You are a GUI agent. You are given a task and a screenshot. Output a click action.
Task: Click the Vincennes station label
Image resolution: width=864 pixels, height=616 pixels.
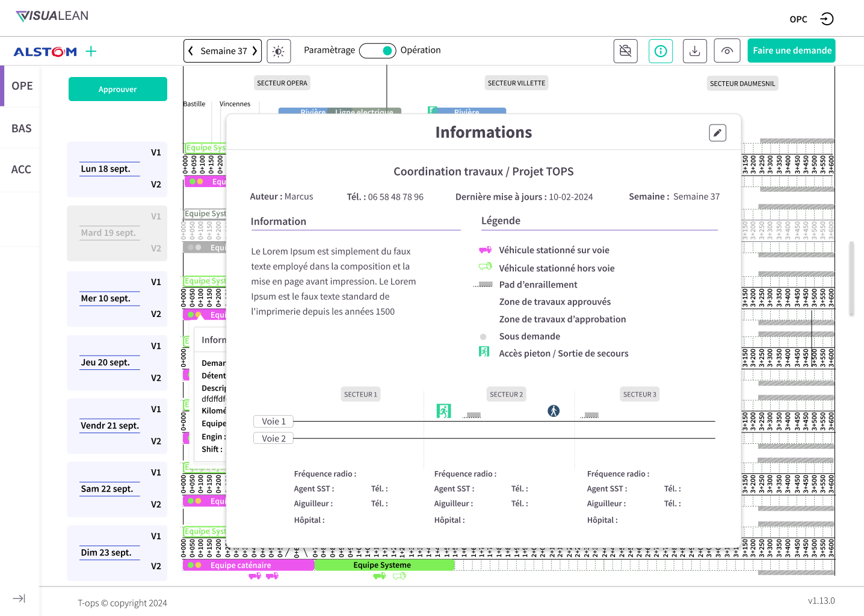pos(235,104)
